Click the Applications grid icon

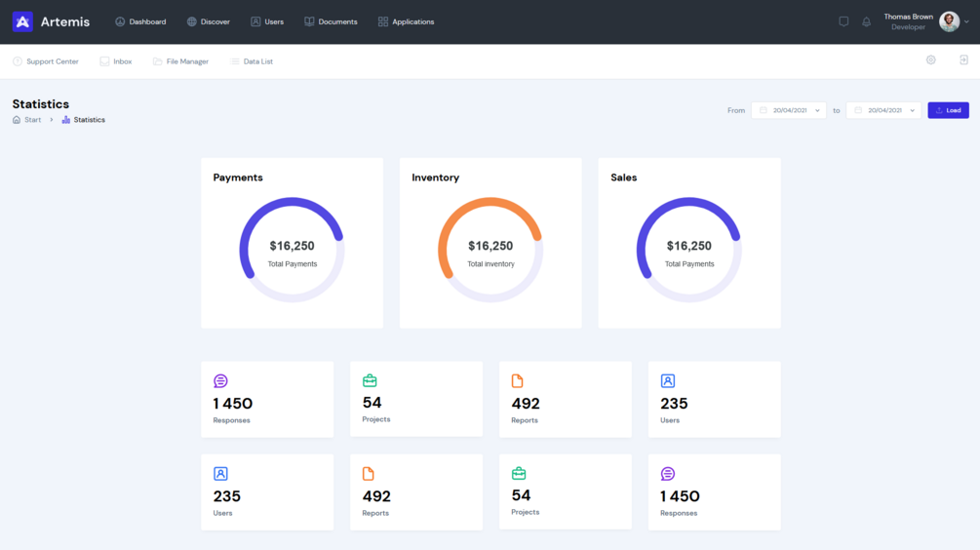pyautogui.click(x=383, y=21)
